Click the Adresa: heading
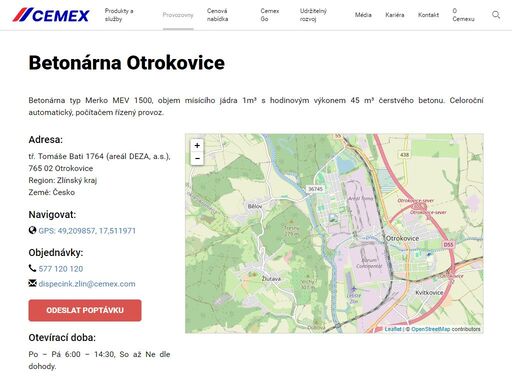 tap(46, 140)
